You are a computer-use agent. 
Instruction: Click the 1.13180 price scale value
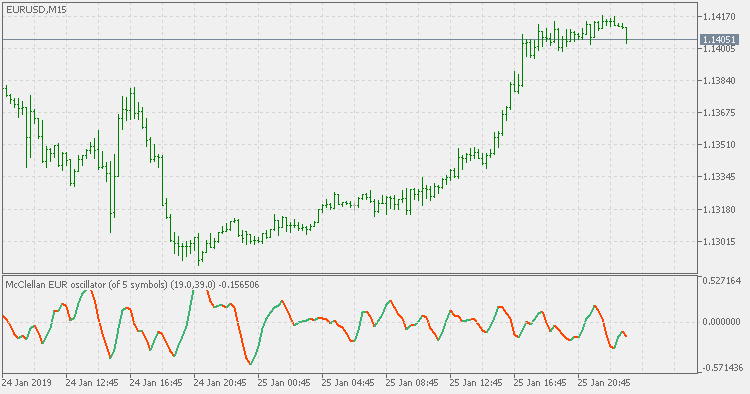point(719,209)
